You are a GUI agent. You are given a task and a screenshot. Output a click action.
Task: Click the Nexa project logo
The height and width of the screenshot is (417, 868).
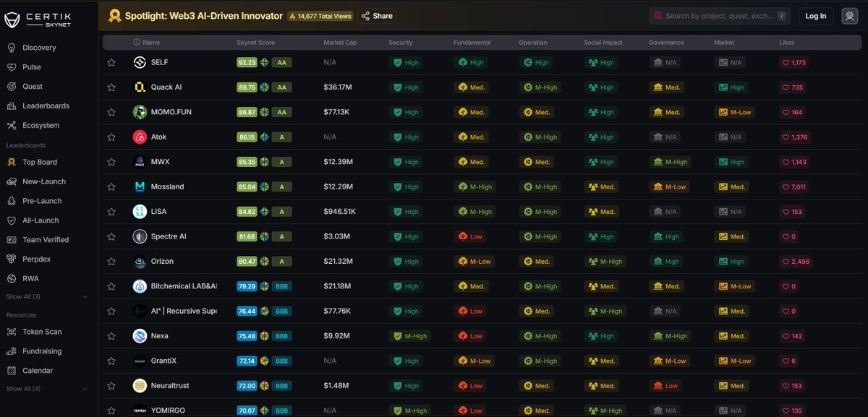[140, 336]
